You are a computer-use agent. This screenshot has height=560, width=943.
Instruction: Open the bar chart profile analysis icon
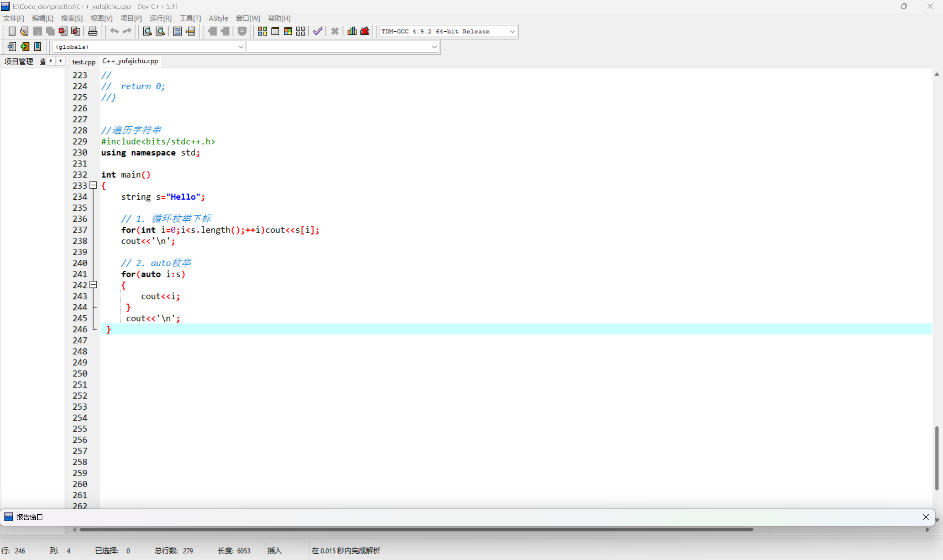coord(352,31)
